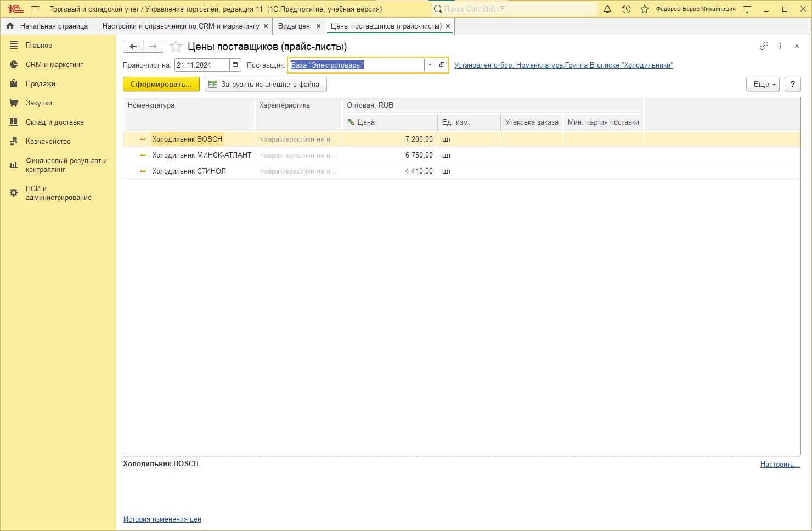Open form's three-dot more menu
Screen dimensions: 812x531
pos(780,46)
